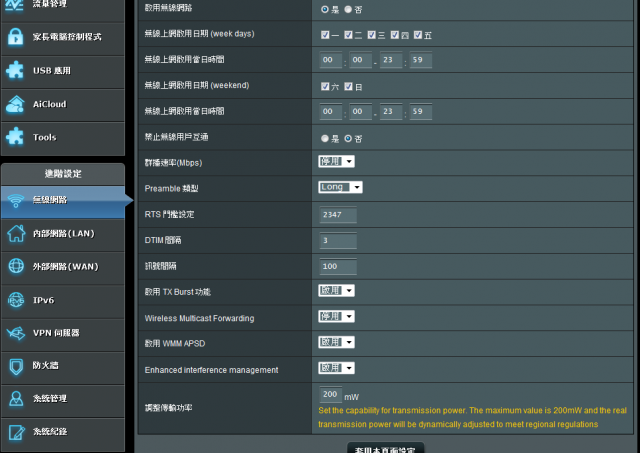Viewport: 640px width, 453px height.
Task: Open 防火牆 firewall menu item
Action: 63,368
